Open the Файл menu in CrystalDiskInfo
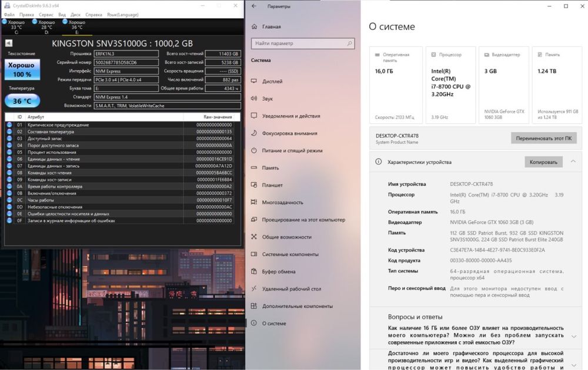This screenshot has width=588, height=370. coord(9,15)
